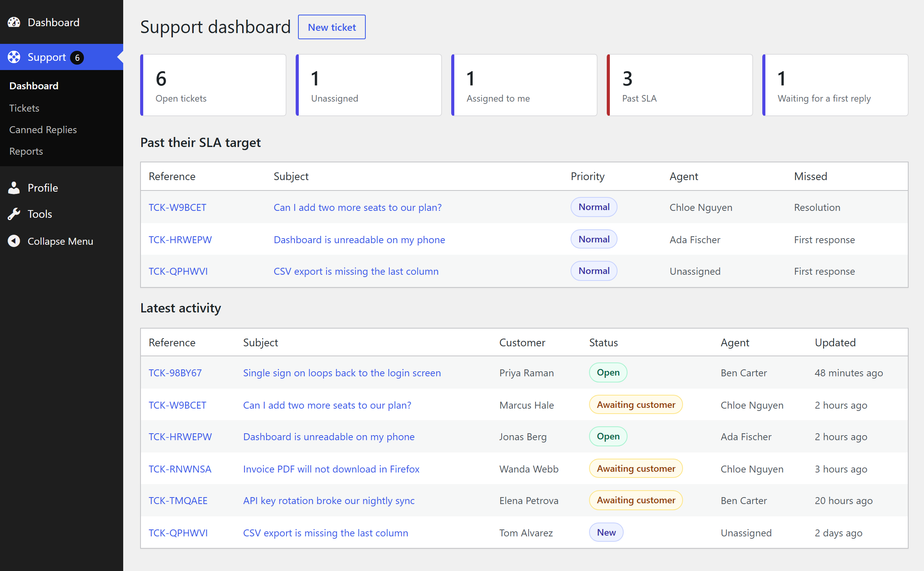Screen dimensions: 924x571
Task: Open TCK-HRWEPW in the SLA table
Action: (180, 240)
